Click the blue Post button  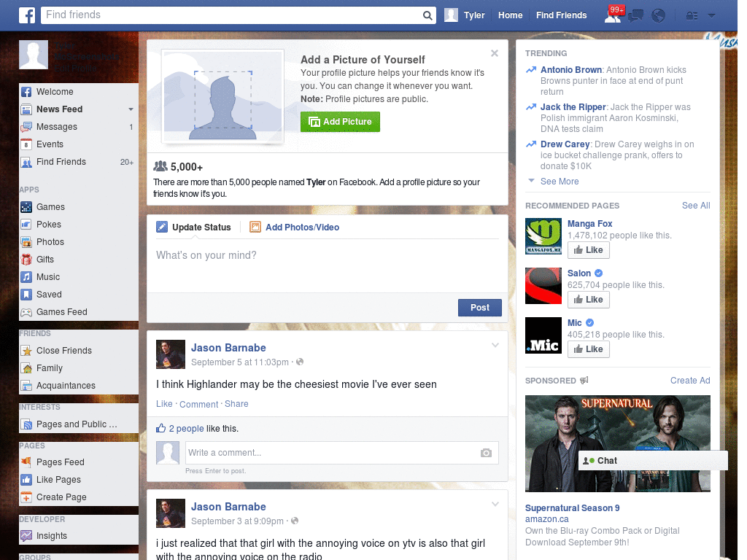click(480, 308)
